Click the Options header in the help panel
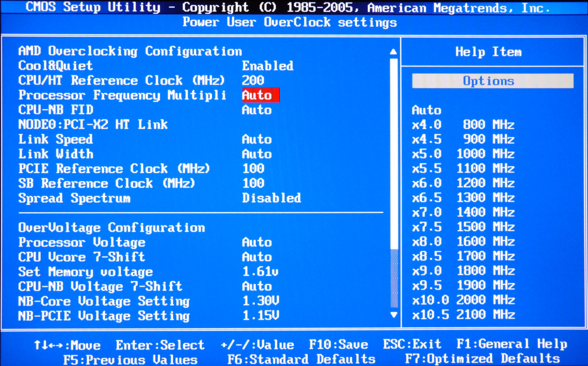The image size is (588, 366). coord(492,81)
